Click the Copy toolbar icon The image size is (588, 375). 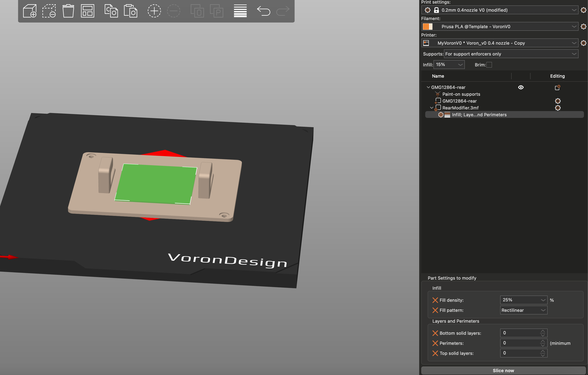tap(111, 11)
